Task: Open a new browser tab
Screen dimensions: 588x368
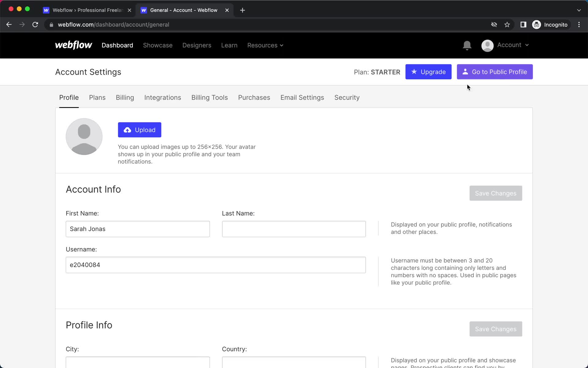Action: tap(243, 10)
